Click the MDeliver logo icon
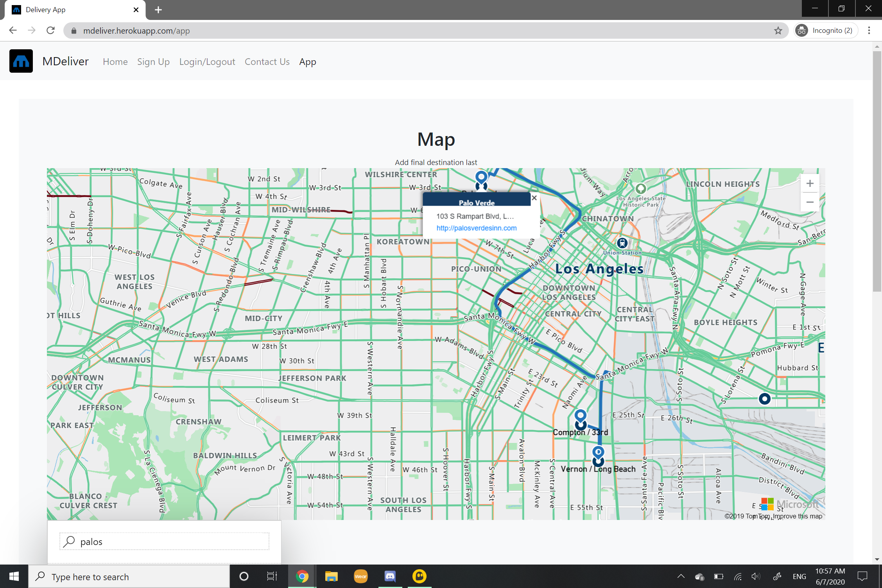The image size is (882, 588). pyautogui.click(x=21, y=61)
